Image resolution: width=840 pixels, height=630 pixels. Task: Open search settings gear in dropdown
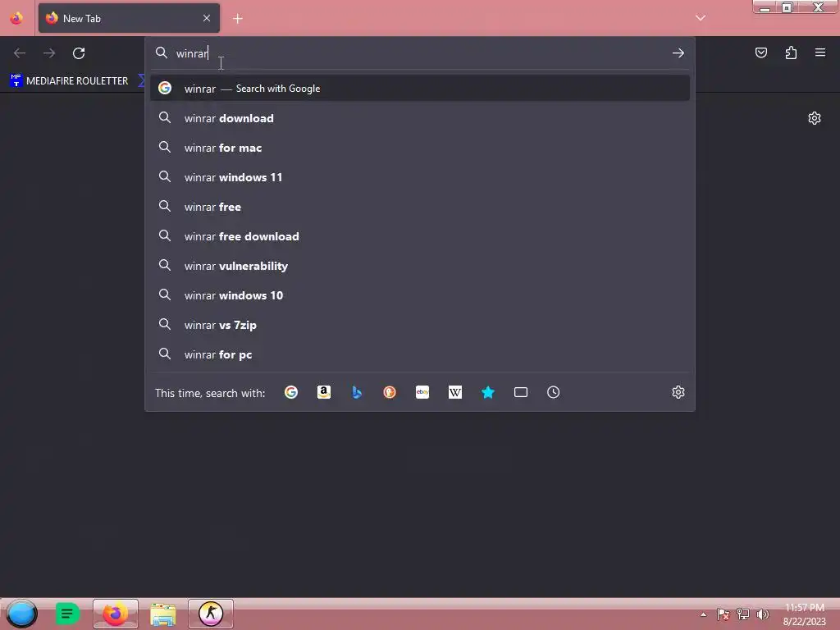click(x=678, y=392)
